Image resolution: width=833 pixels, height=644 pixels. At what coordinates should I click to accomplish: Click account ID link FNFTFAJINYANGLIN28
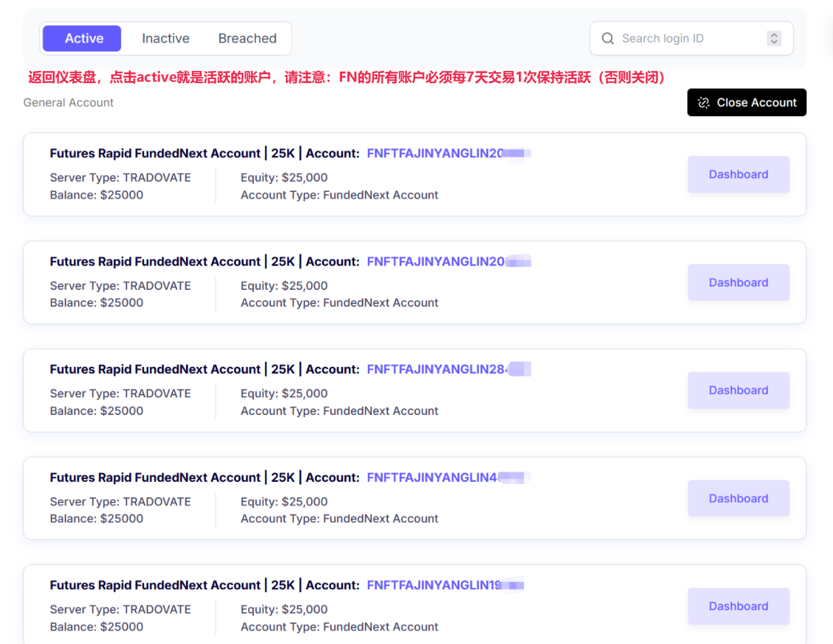(449, 369)
